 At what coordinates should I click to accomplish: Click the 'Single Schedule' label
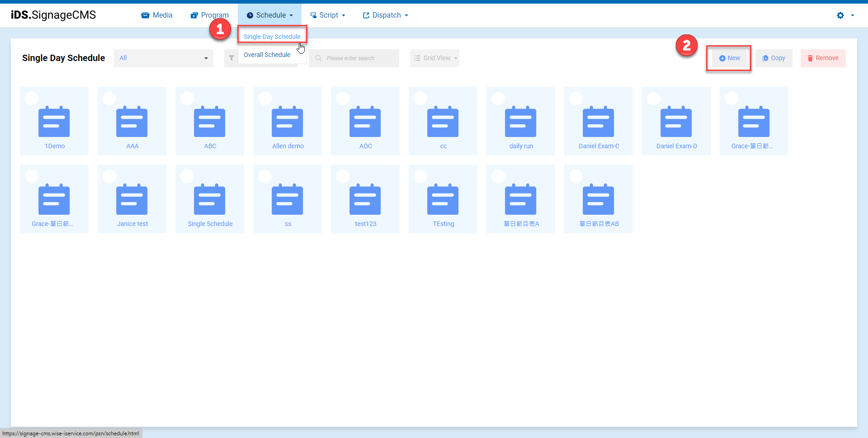(x=210, y=224)
